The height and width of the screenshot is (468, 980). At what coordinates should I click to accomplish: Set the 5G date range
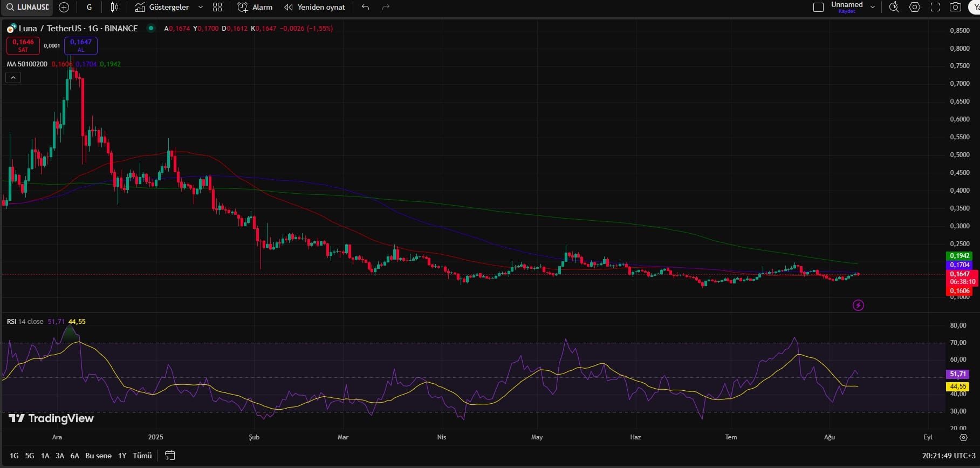30,456
